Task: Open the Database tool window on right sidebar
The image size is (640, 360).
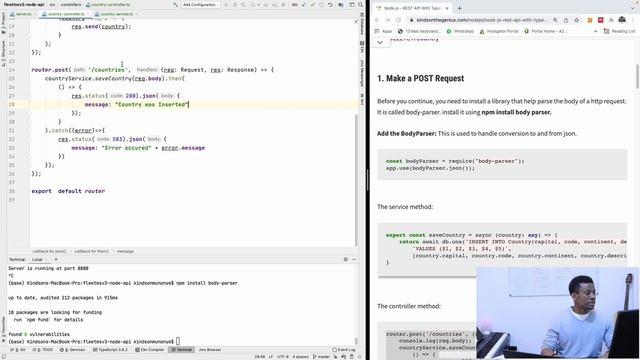Action: (x=362, y=24)
